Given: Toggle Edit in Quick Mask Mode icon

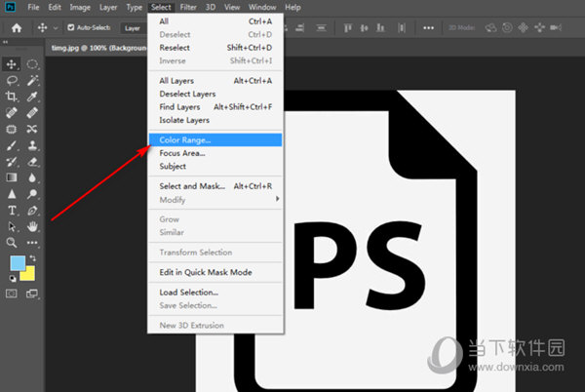Looking at the screenshot, I should pyautogui.click(x=12, y=293).
